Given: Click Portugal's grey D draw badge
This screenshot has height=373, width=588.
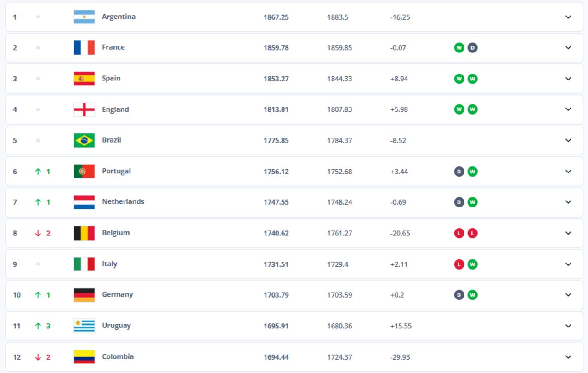Looking at the screenshot, I should (x=458, y=171).
